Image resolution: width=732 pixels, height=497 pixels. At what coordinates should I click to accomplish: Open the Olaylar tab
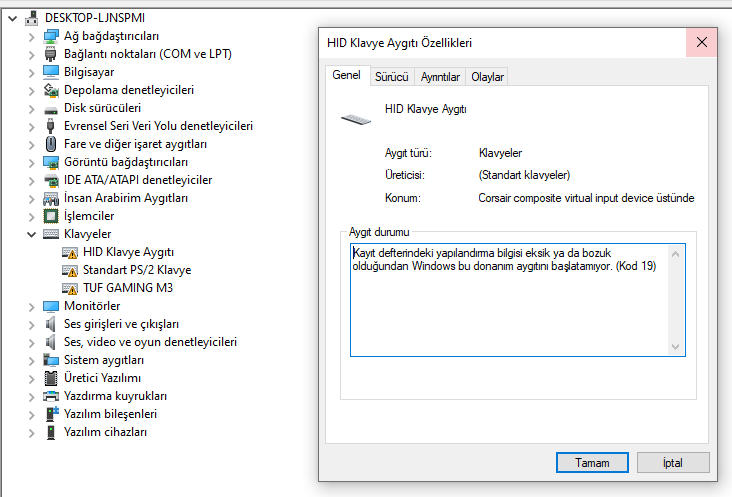488,77
